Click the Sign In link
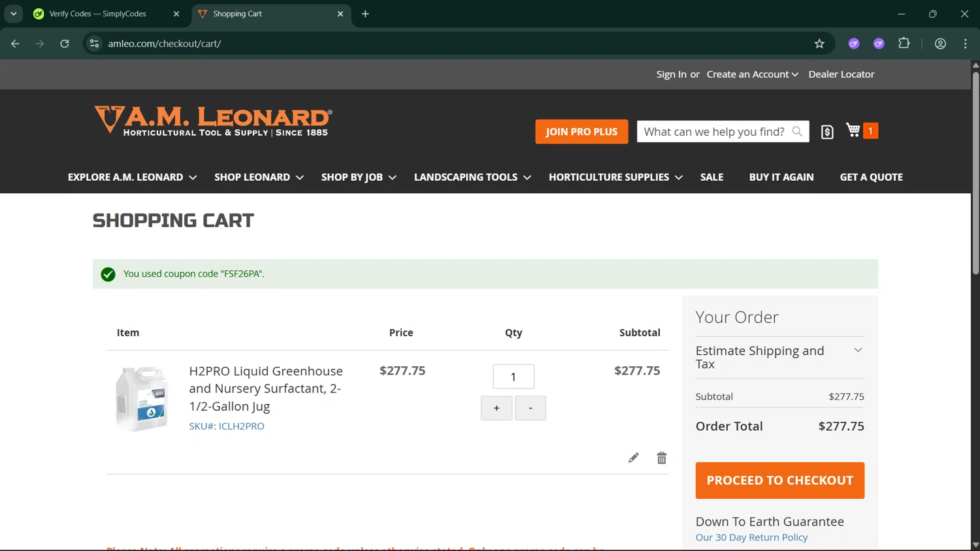The image size is (980, 551). click(x=671, y=74)
